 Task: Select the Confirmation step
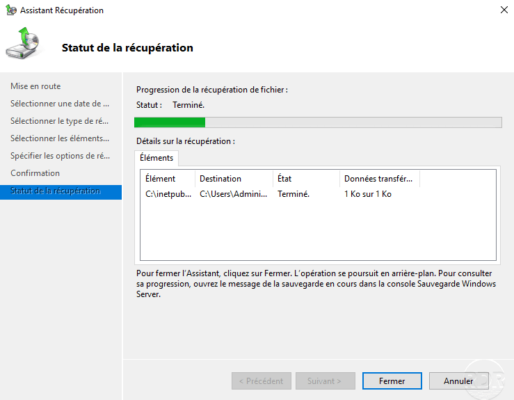(x=35, y=173)
